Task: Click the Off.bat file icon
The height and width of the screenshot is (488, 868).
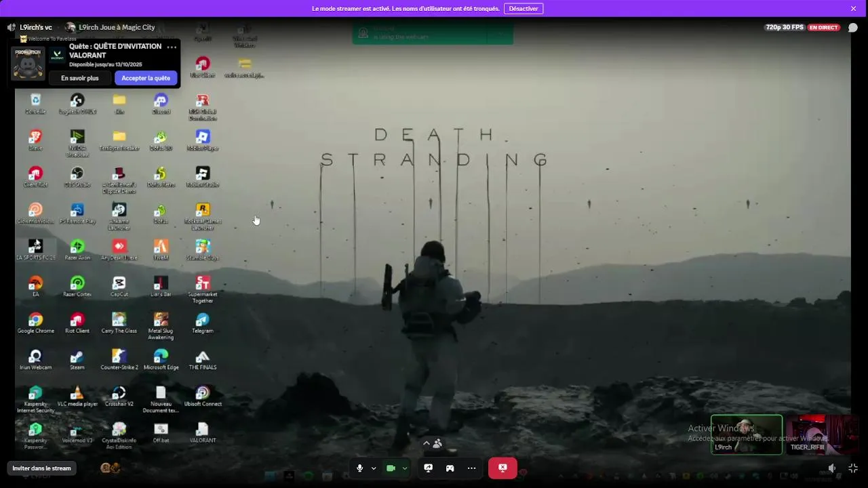Action: click(161, 433)
